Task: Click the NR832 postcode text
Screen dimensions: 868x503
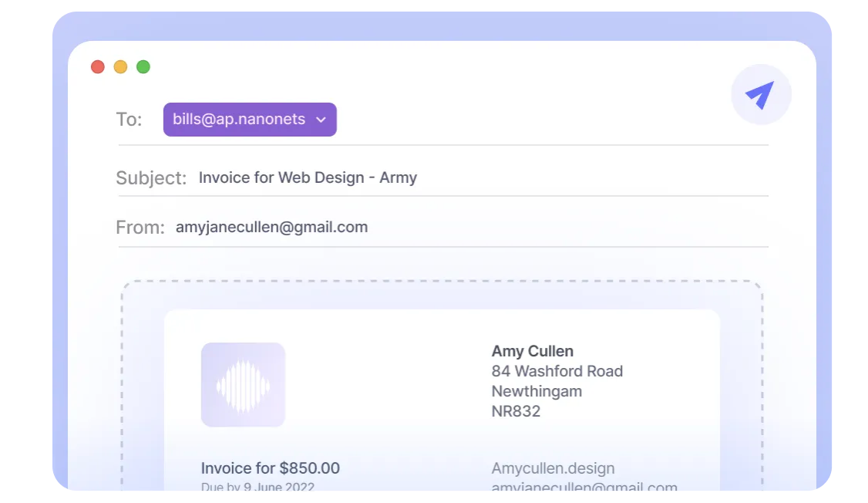Action: tap(516, 411)
